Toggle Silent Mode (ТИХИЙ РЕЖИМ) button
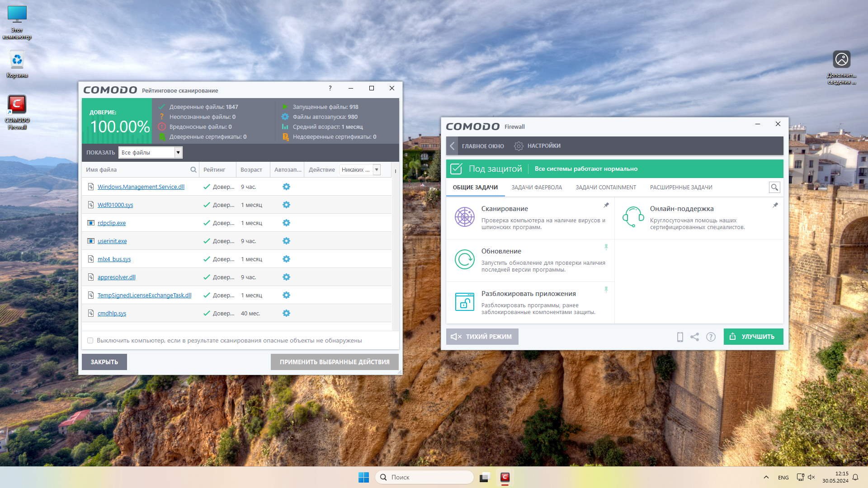Viewport: 868px width, 488px height. click(x=482, y=337)
